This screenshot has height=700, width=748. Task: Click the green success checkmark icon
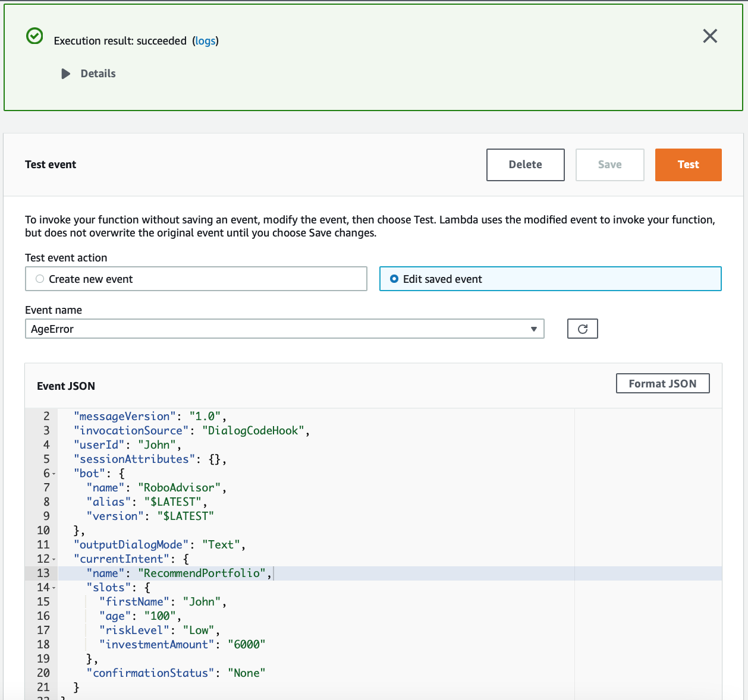pyautogui.click(x=34, y=36)
